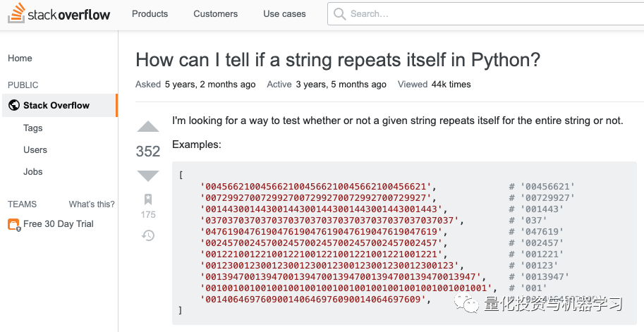The width and height of the screenshot is (644, 332).
Task: Open the Users page
Action: [35, 150]
